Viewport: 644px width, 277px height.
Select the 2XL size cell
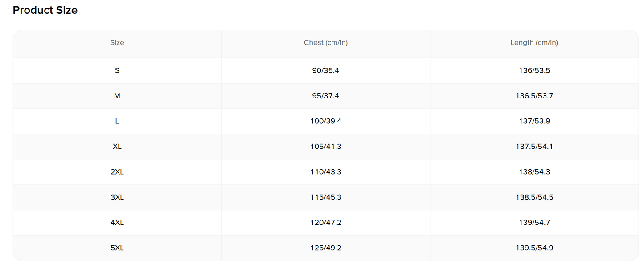(117, 172)
